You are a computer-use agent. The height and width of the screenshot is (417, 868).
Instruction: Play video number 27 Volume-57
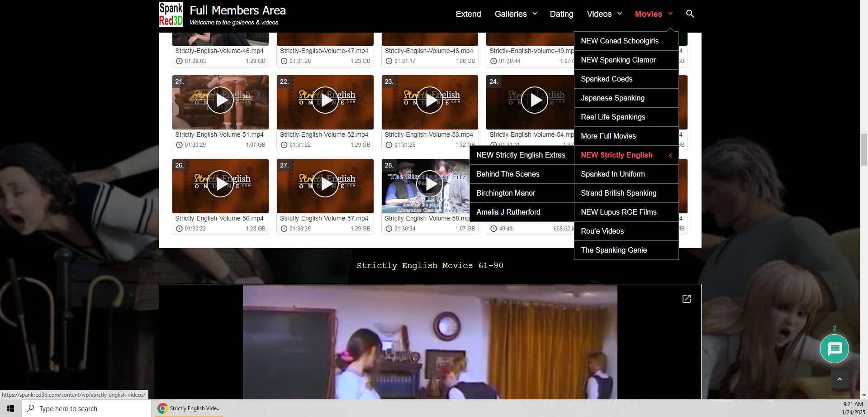(x=325, y=184)
